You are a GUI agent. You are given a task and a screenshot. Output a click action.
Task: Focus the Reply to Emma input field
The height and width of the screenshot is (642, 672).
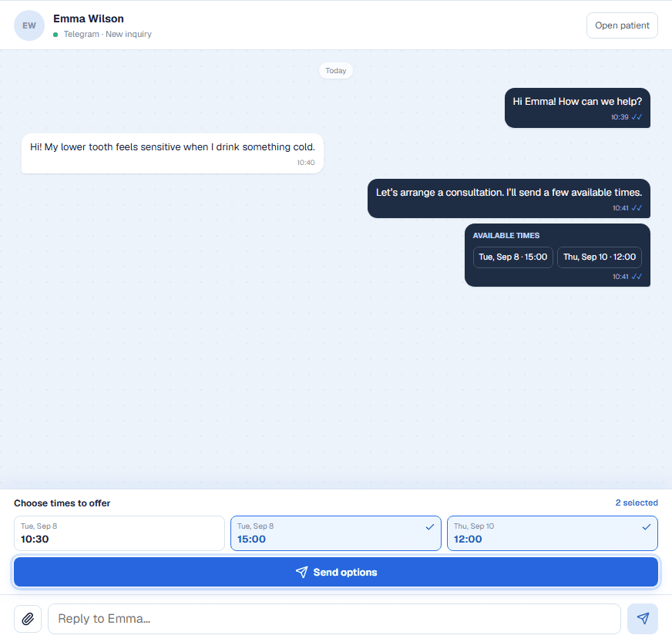334,618
